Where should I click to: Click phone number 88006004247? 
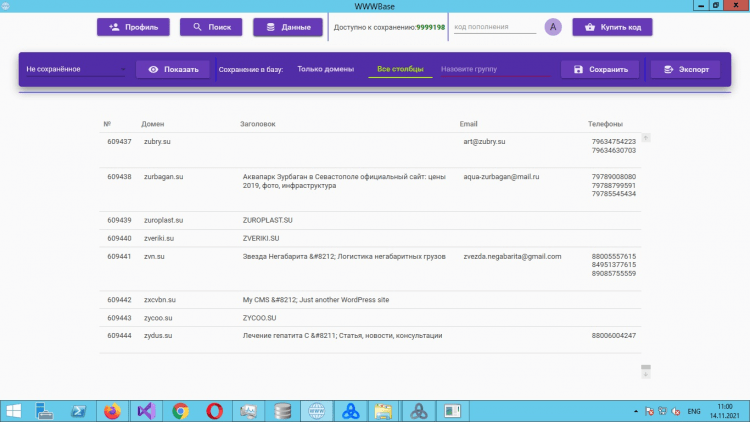[x=614, y=336]
